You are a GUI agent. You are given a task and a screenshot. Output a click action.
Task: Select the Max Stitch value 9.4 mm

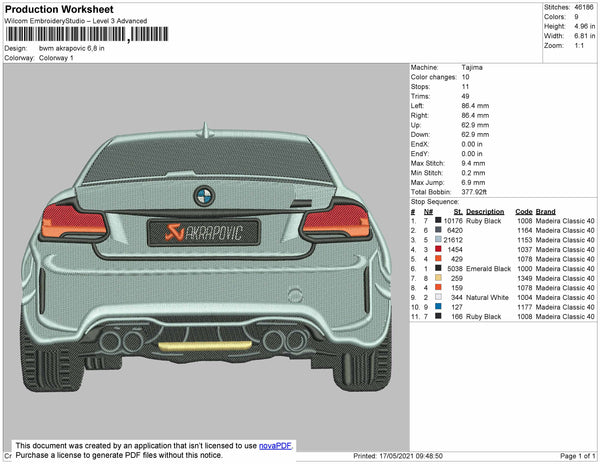473,163
